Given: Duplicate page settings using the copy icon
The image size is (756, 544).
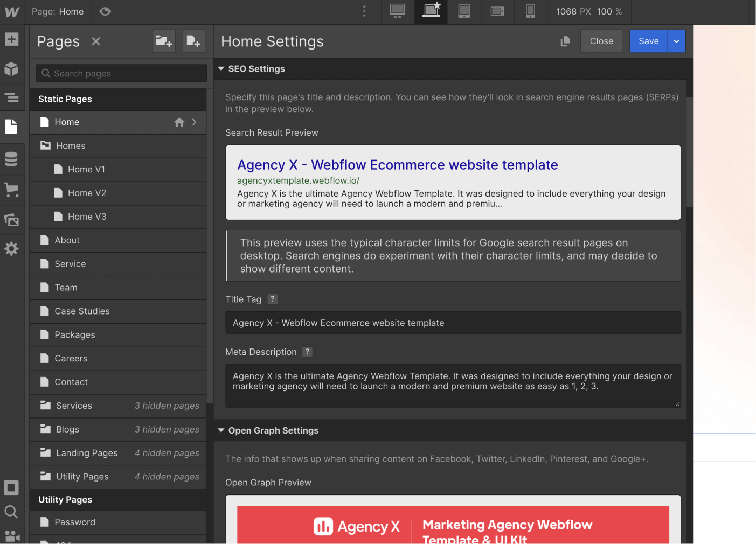Looking at the screenshot, I should pyautogui.click(x=565, y=41).
